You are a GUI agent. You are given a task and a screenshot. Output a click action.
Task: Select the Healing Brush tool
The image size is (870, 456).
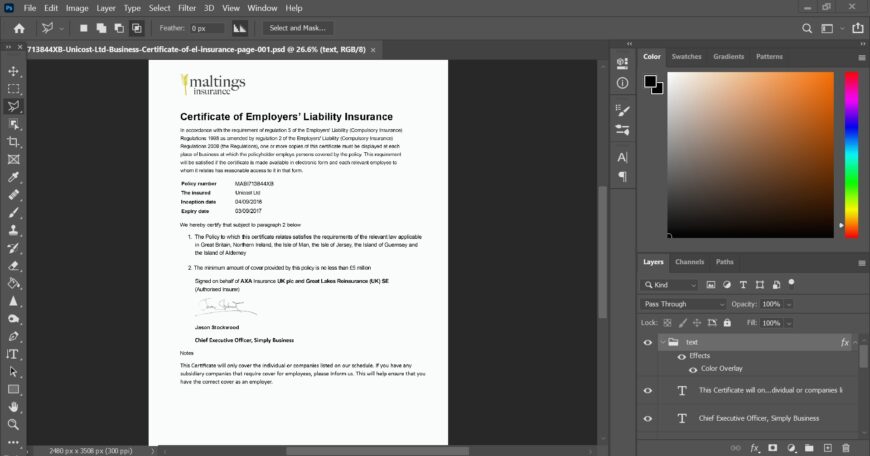(13, 195)
